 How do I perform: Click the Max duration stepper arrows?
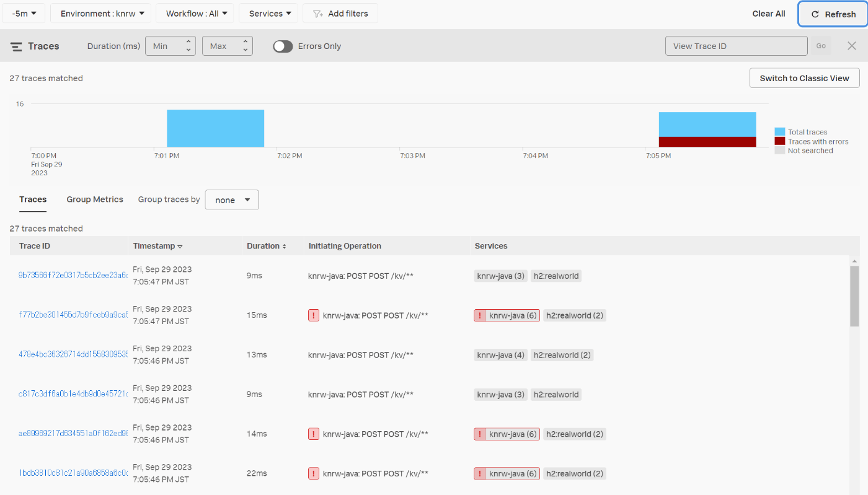click(x=246, y=46)
